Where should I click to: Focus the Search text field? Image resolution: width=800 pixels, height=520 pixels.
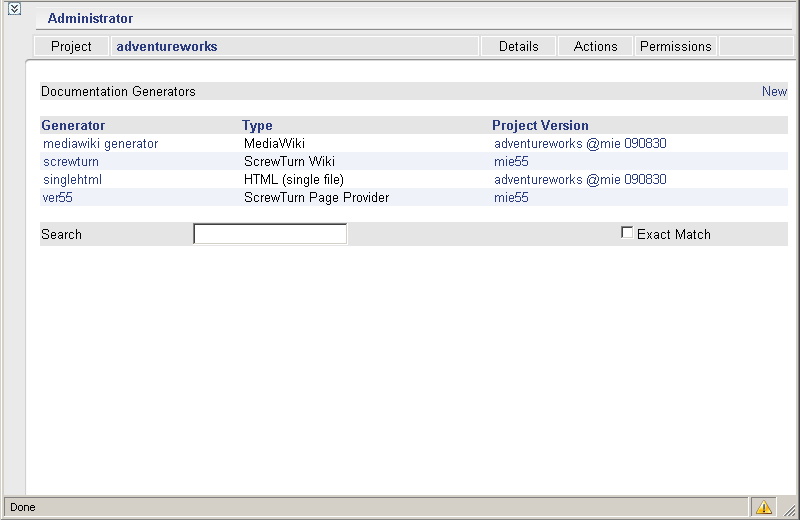(270, 234)
